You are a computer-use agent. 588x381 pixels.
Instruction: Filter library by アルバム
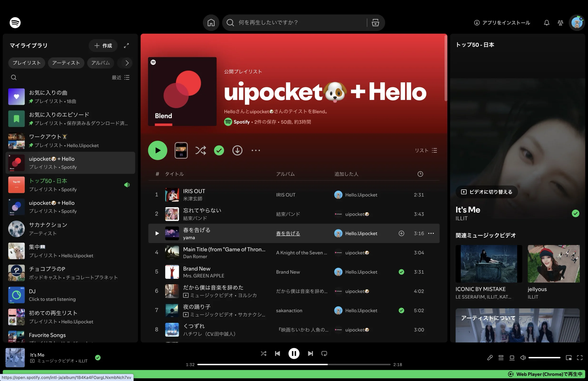coord(101,63)
